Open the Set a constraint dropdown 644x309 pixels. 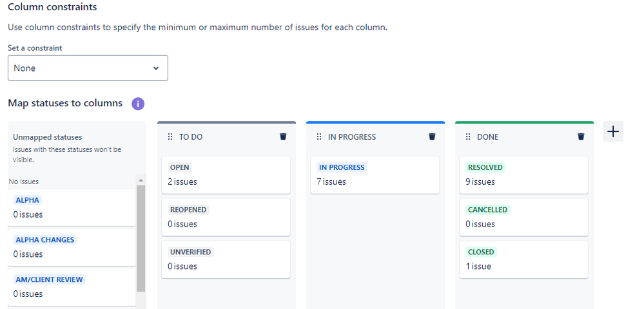(88, 68)
